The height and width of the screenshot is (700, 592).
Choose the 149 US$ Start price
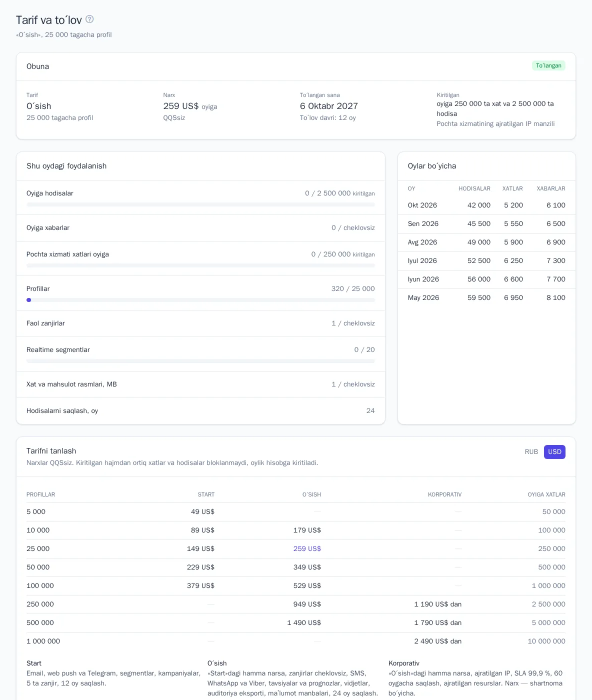tap(200, 549)
